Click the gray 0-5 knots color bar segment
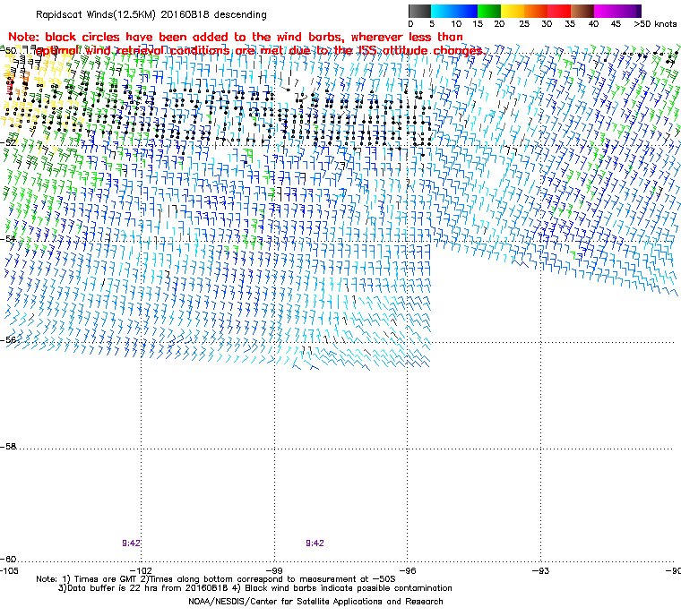This screenshot has height=616, width=681. 419,11
